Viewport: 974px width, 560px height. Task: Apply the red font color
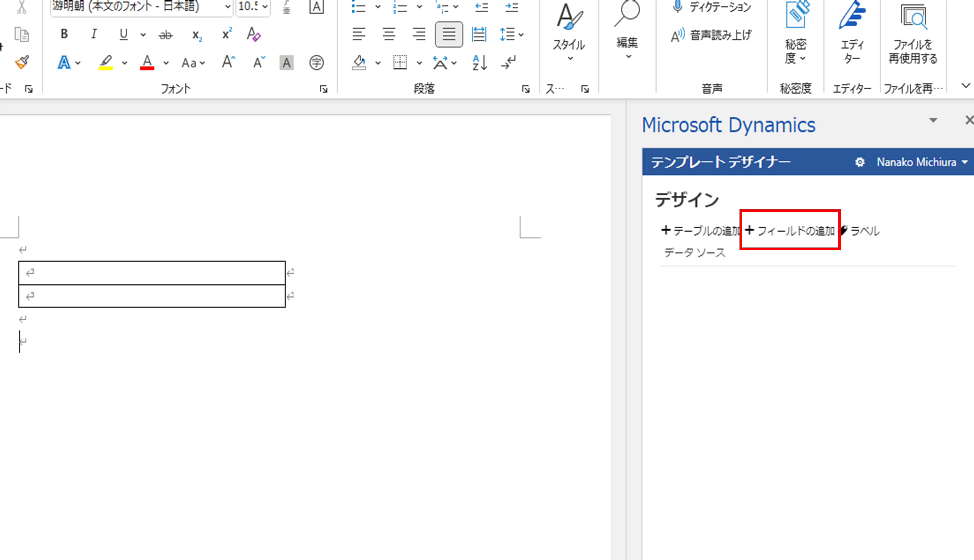(x=147, y=62)
